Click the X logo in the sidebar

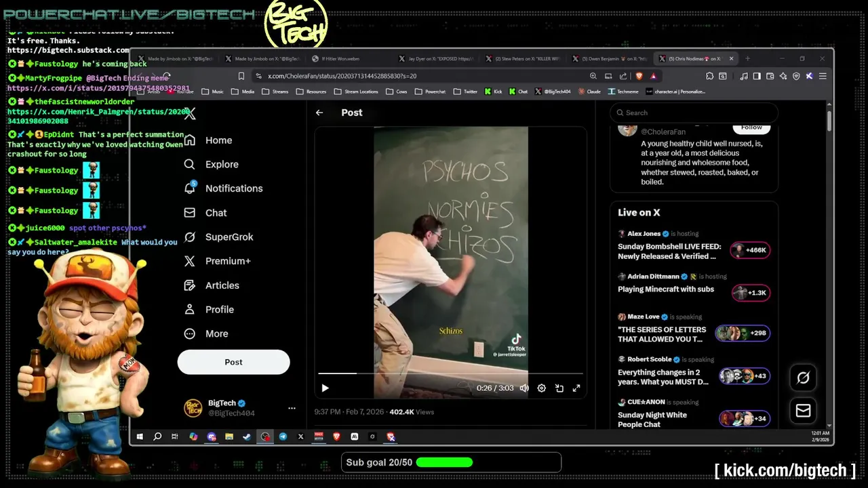tap(190, 114)
